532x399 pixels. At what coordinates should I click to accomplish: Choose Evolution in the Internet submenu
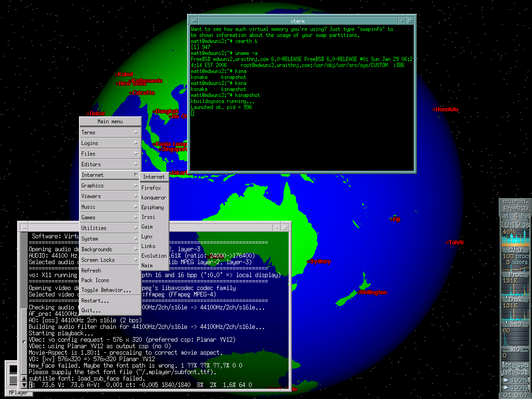(154, 256)
